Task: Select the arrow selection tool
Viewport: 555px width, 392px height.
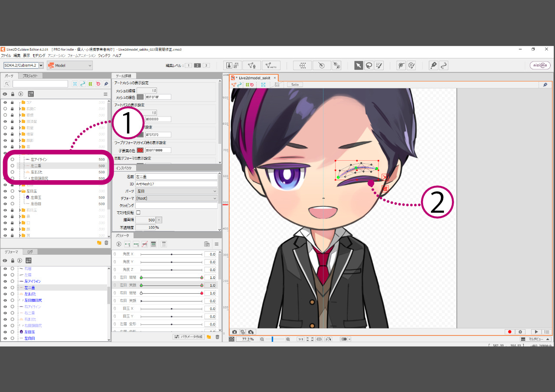Action: tap(359, 65)
